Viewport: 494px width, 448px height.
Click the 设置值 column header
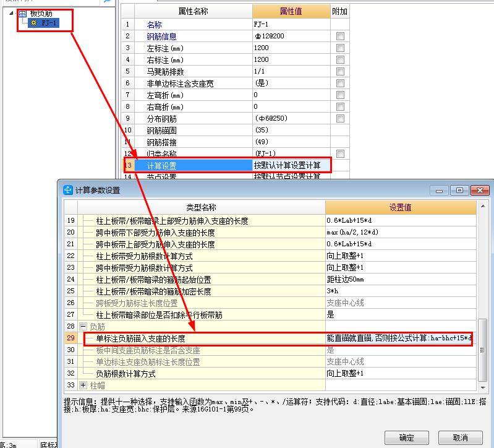pos(401,207)
